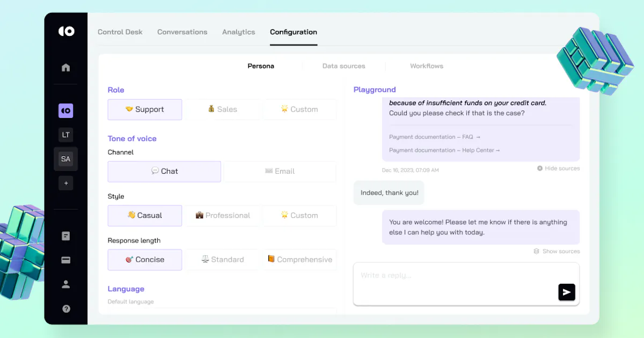This screenshot has height=338, width=644.
Task: Open the Data sources sub-tab
Action: [x=344, y=66]
